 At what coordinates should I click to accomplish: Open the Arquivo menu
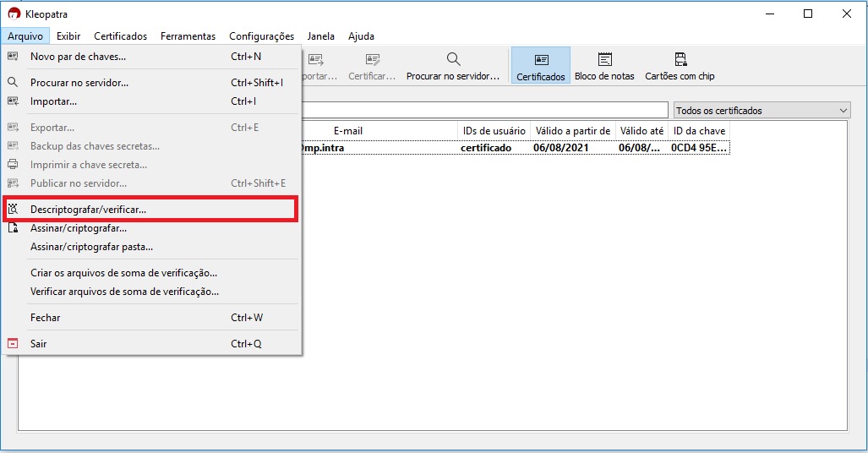(25, 36)
